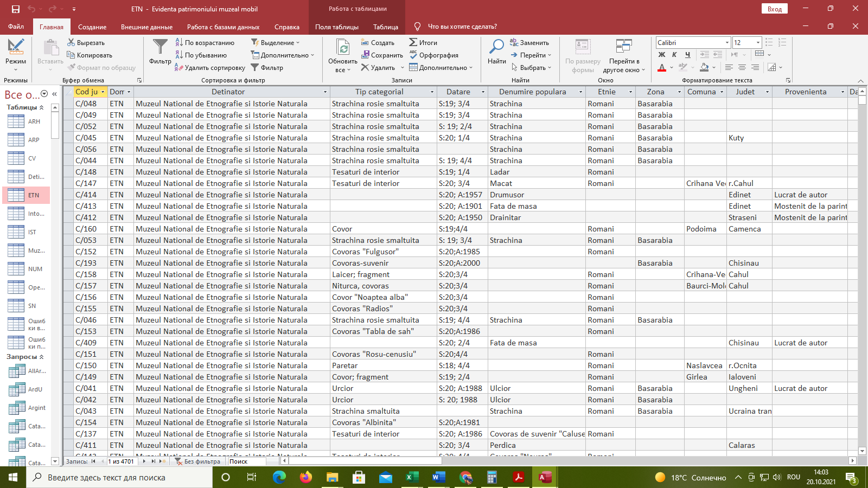Toggle the ribbon Фильтр (apply filter) button

click(267, 67)
